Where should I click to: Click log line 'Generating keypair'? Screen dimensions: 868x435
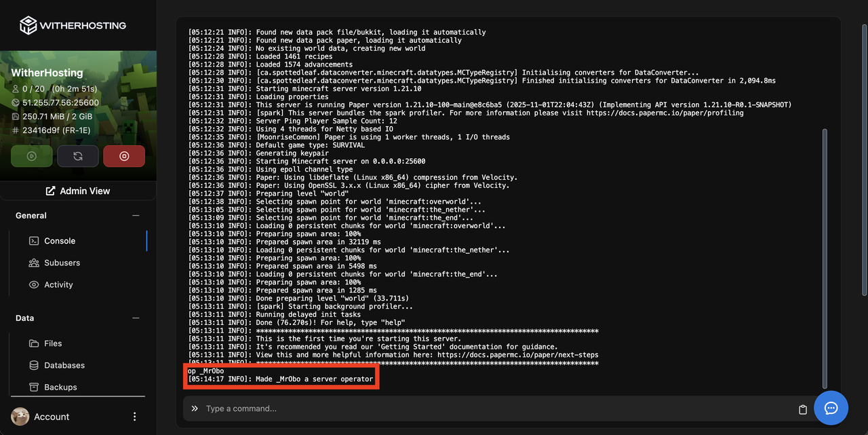pos(258,153)
